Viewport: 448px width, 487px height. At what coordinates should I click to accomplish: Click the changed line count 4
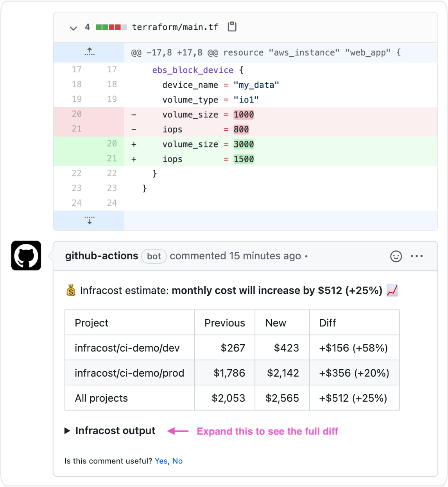(87, 27)
